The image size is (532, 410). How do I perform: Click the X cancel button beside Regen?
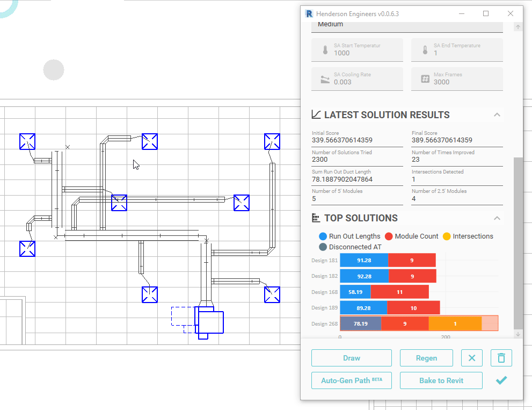click(472, 358)
